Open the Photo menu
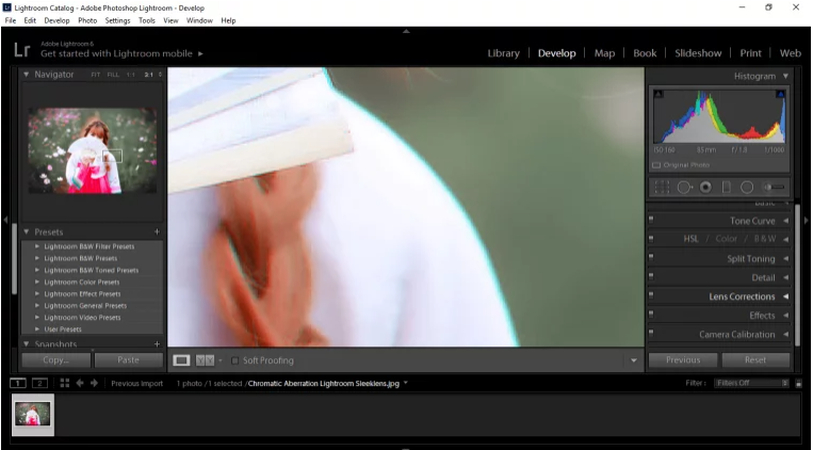The image size is (813, 450). pos(88,21)
